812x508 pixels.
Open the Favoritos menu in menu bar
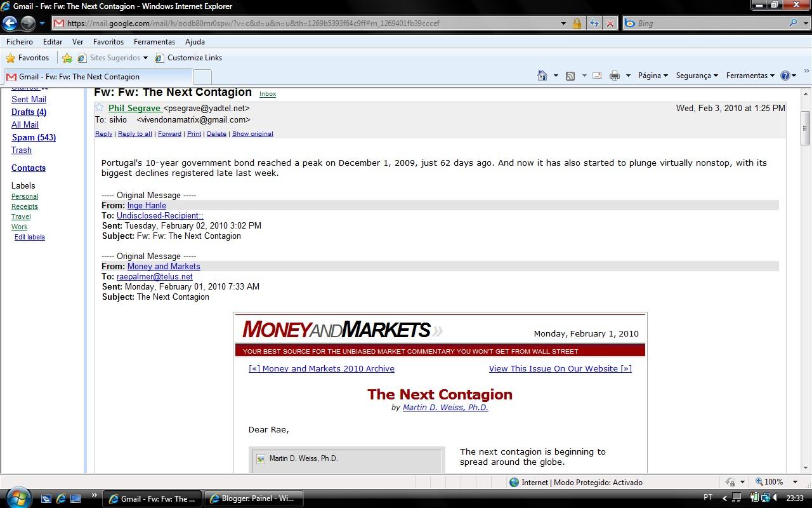tap(108, 42)
